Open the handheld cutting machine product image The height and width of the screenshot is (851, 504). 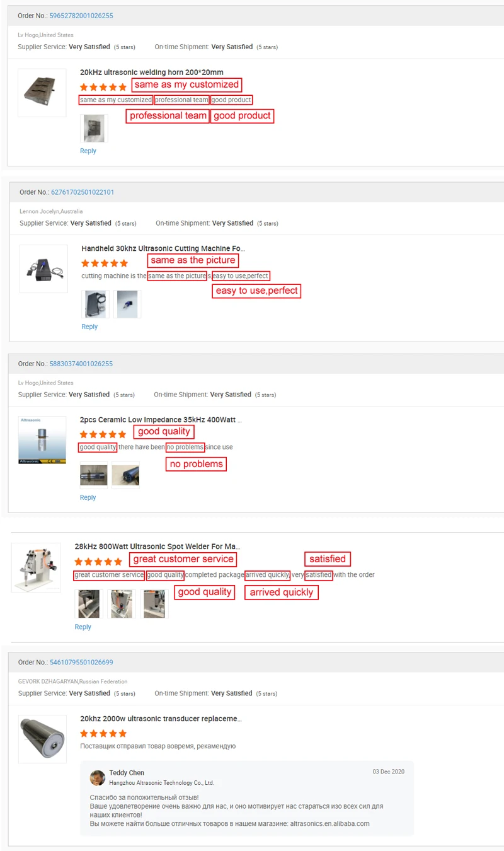click(x=43, y=269)
